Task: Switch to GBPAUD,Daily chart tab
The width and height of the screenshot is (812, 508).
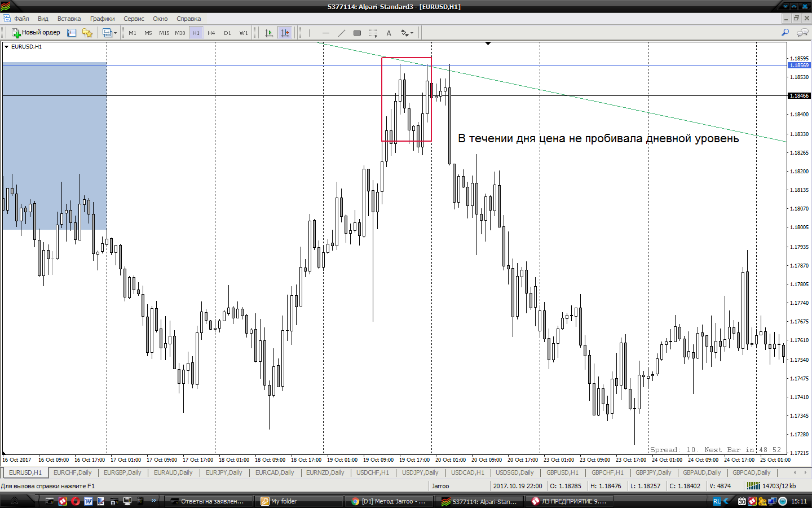Action: (702, 472)
